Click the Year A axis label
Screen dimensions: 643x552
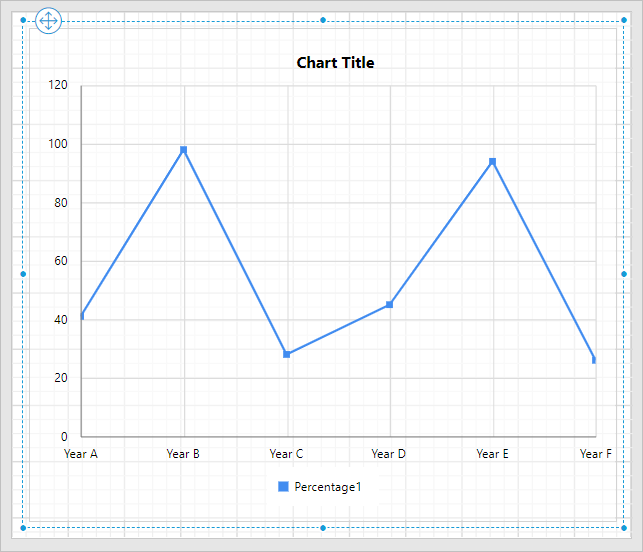coord(81,454)
